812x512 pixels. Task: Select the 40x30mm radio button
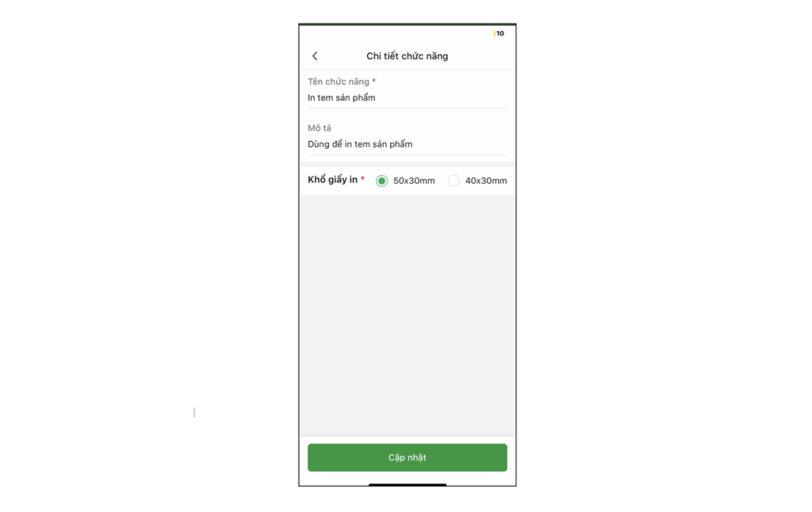click(454, 181)
